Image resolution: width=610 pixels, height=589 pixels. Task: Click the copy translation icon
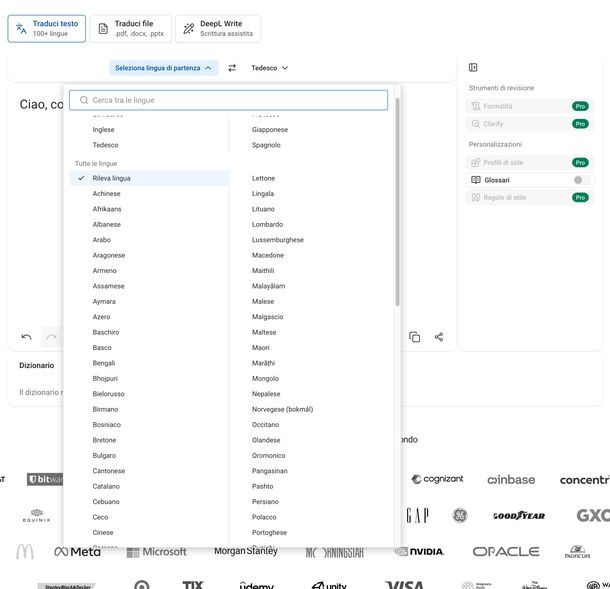[x=414, y=337]
